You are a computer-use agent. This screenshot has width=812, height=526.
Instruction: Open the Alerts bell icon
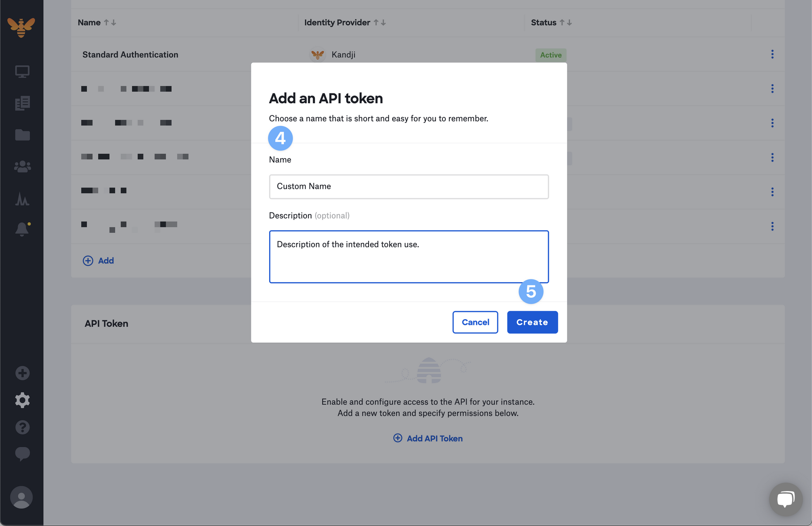tap(22, 229)
